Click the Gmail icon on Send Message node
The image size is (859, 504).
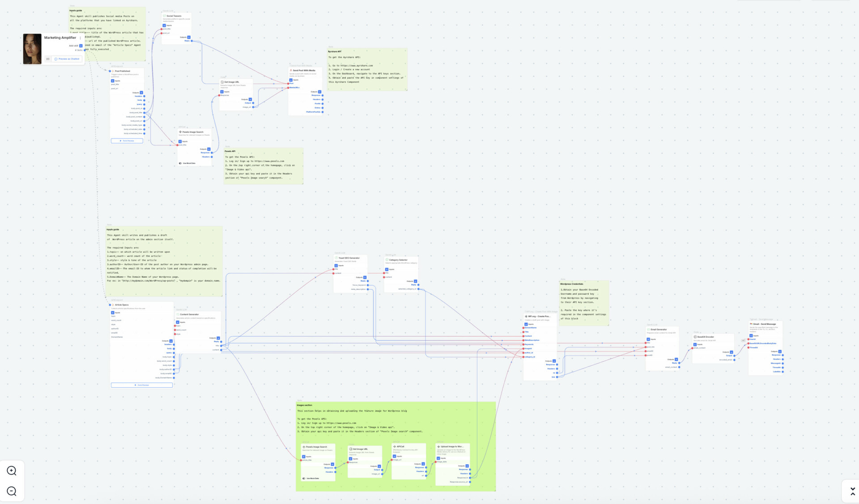coord(751,324)
